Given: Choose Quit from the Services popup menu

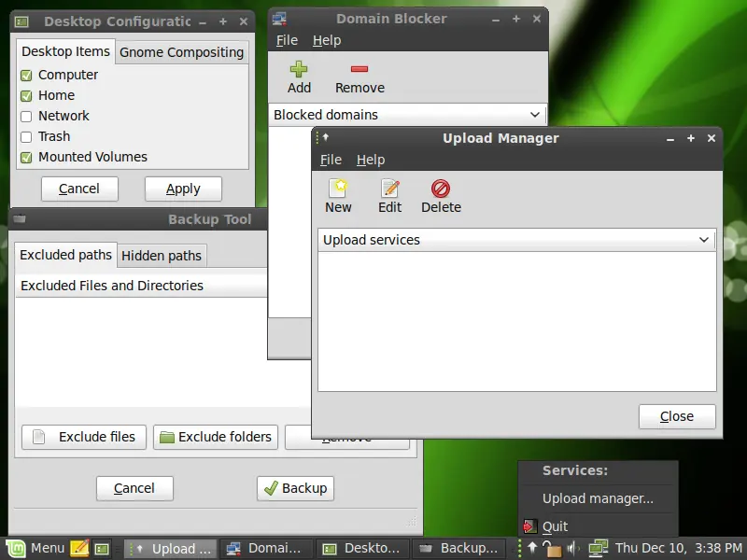Looking at the screenshot, I should click(598, 526).
